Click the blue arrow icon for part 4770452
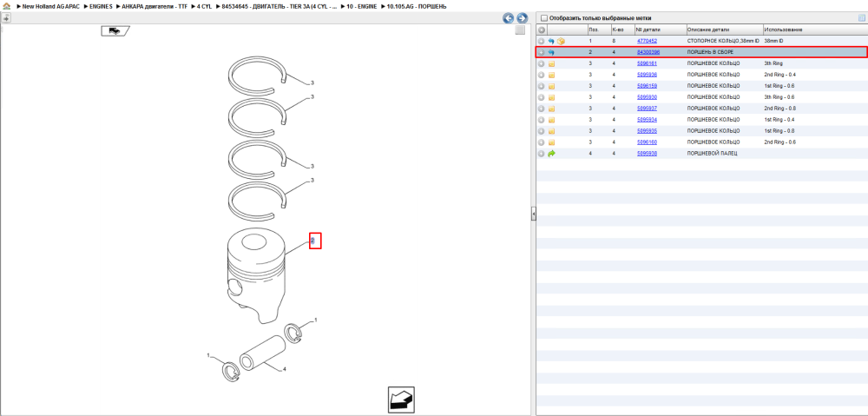868x416 pixels. pos(551,41)
